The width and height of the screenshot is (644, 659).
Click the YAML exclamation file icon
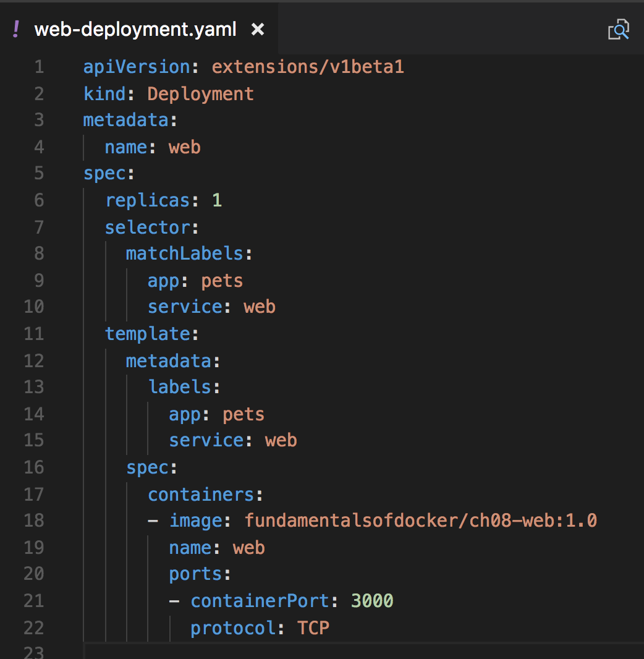click(16, 30)
